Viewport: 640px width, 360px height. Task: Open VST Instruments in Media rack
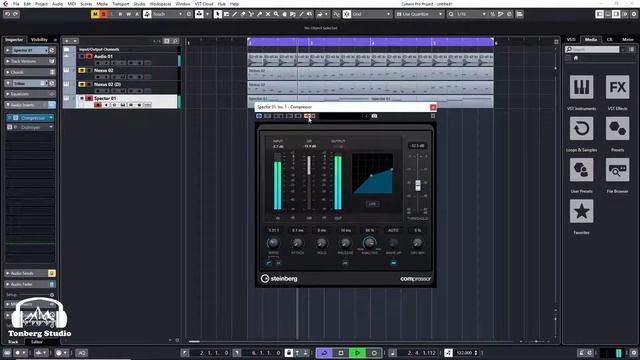[581, 87]
